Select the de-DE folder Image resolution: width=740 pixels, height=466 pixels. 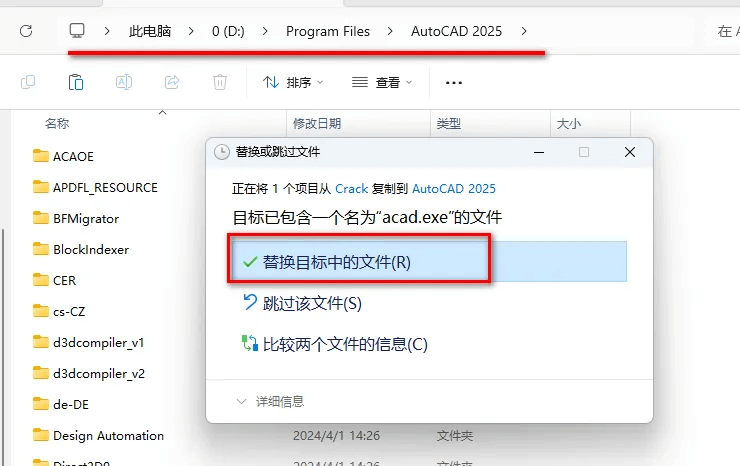coord(61,405)
